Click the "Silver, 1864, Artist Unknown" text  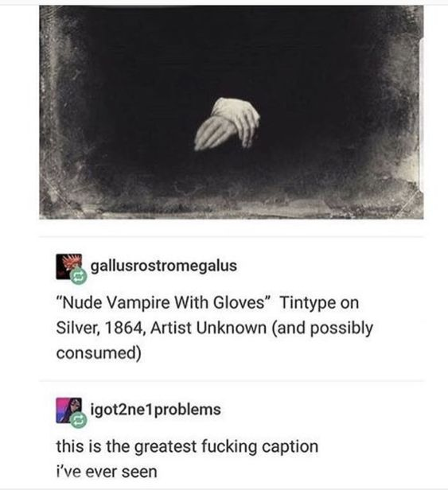[x=162, y=328]
